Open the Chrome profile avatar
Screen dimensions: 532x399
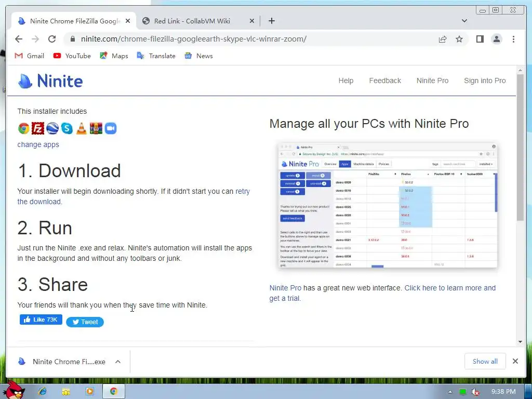tap(497, 39)
